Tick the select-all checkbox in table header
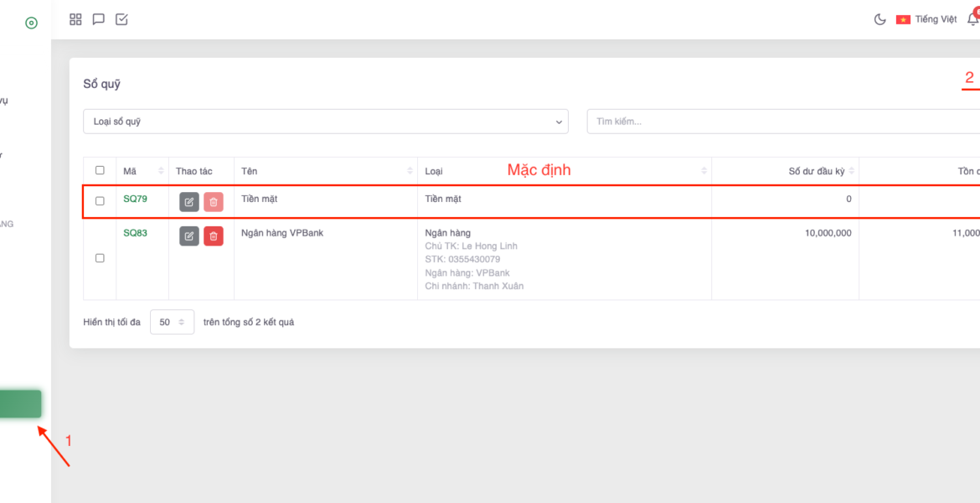Viewport: 980px width, 503px height. click(x=100, y=170)
